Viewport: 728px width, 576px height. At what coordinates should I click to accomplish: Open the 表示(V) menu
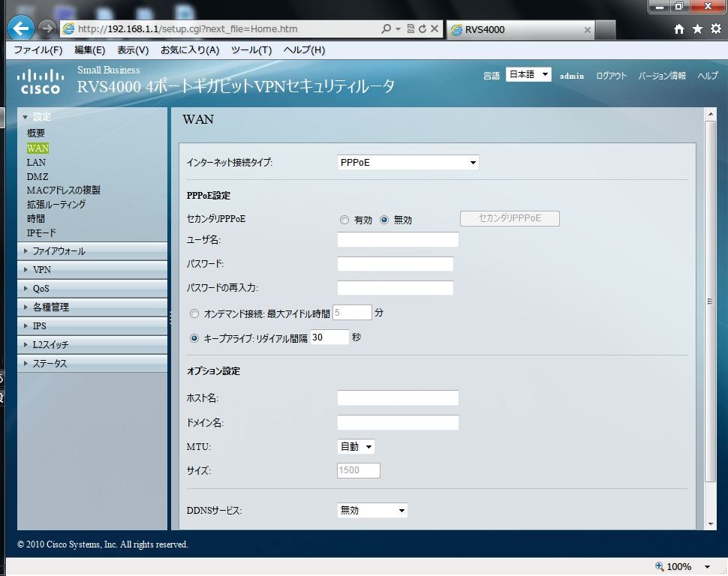(x=133, y=49)
